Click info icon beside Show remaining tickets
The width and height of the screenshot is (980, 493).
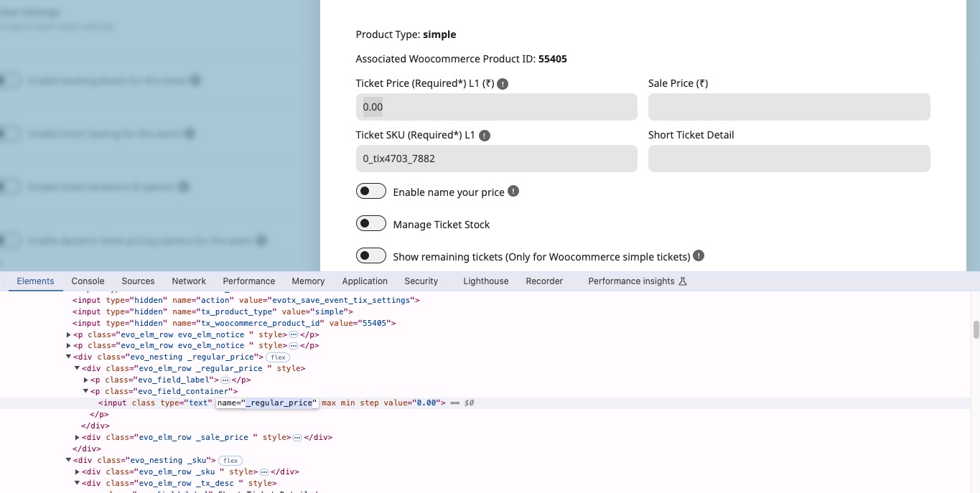(699, 255)
